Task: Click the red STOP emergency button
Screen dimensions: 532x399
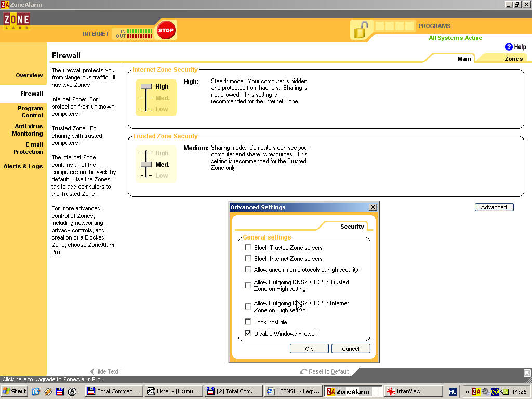Action: pos(166,30)
